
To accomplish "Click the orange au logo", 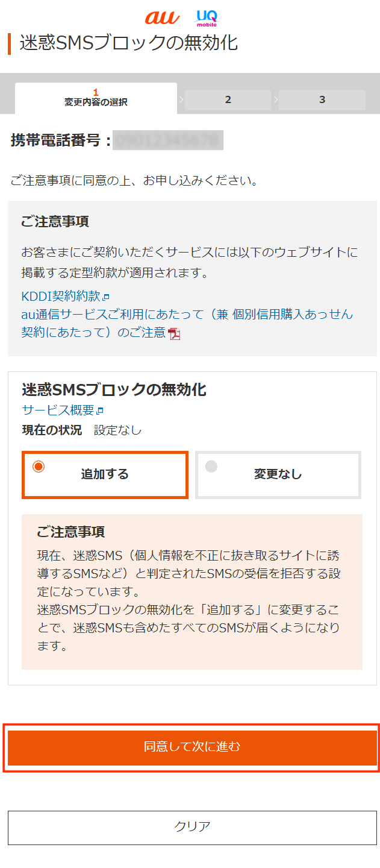I will point(162,17).
